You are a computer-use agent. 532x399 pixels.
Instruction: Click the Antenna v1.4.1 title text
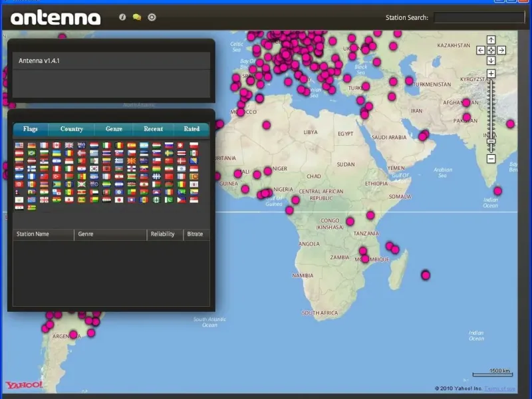[39, 61]
